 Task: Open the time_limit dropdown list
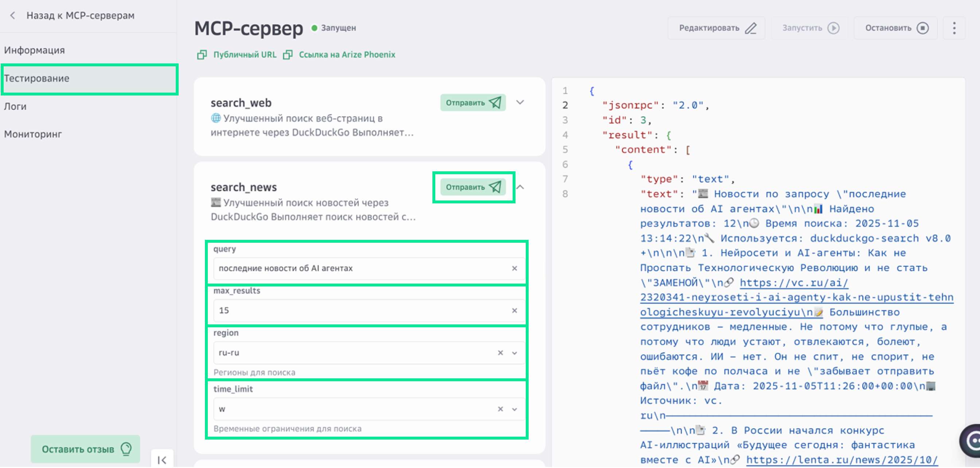point(515,409)
